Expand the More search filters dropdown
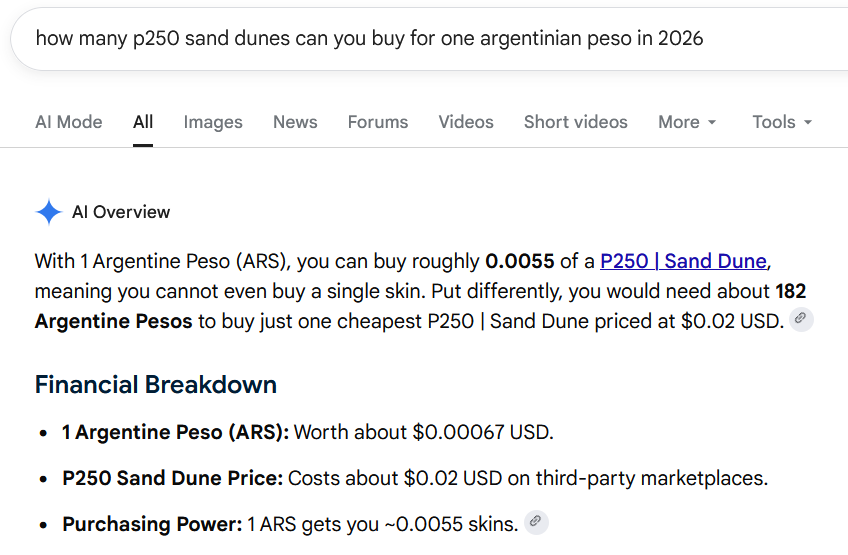Image resolution: width=848 pixels, height=555 pixels. point(687,122)
